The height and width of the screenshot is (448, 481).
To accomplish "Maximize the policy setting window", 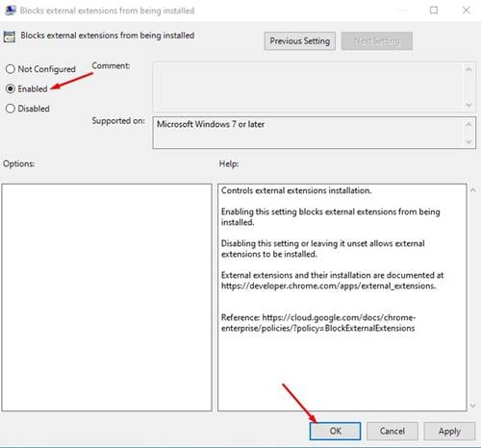I will (x=434, y=11).
